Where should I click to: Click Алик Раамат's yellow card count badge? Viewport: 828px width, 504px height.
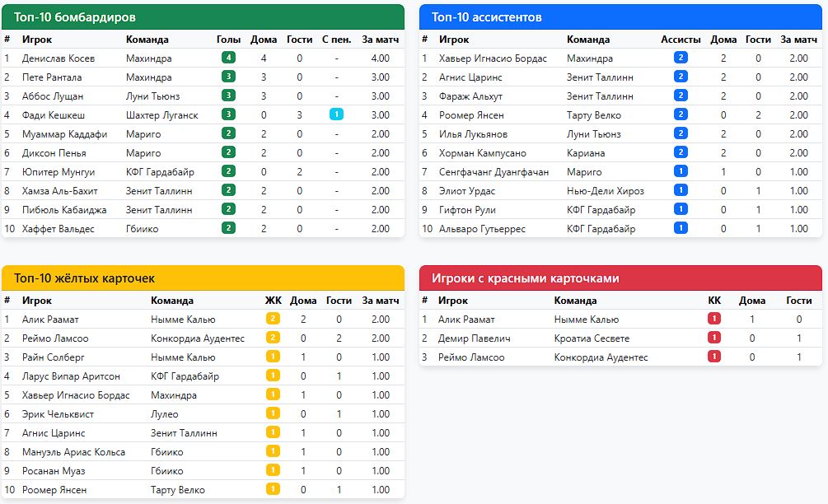[273, 320]
